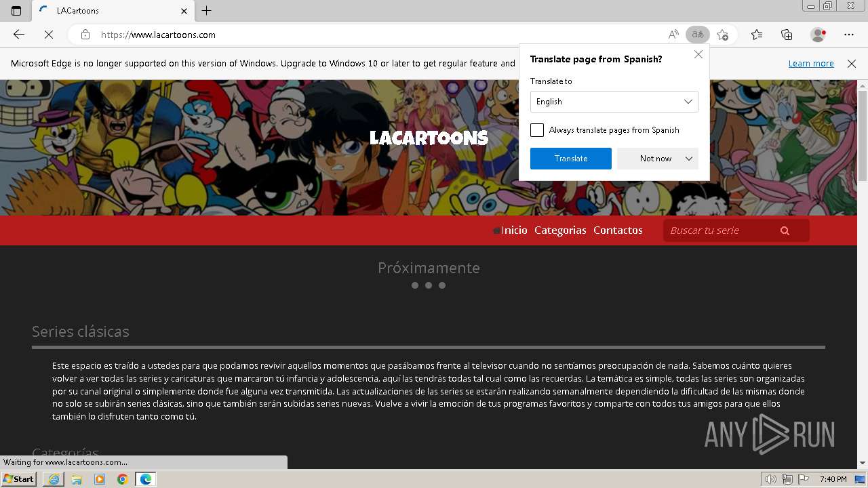Click the page vertical scrollbar thumb
Viewport: 868px width, 488px height.
(863, 136)
